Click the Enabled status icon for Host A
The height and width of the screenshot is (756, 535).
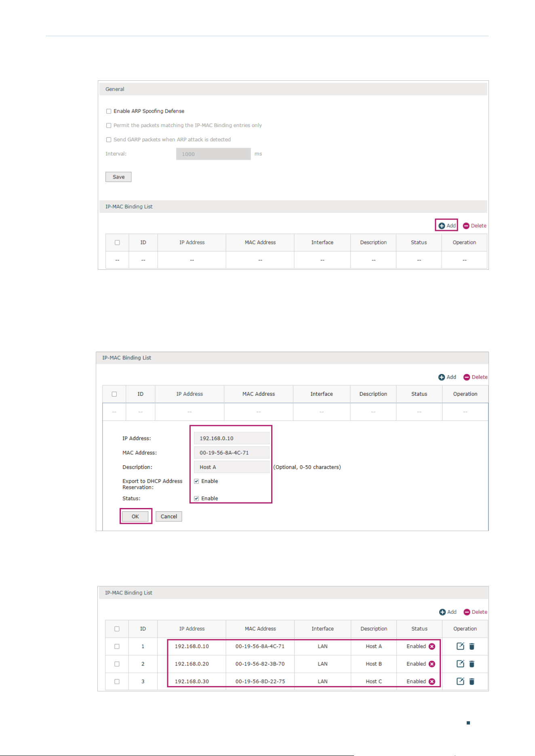click(432, 647)
